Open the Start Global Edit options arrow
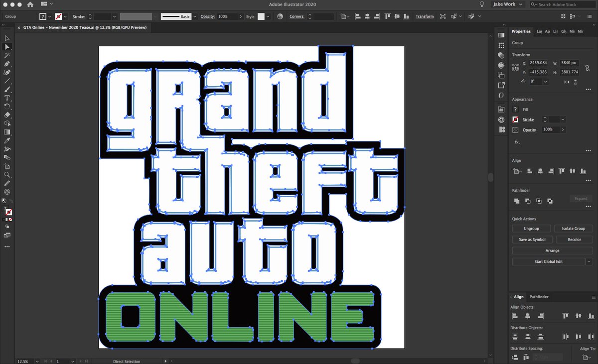The height and width of the screenshot is (364, 598). coord(589,261)
